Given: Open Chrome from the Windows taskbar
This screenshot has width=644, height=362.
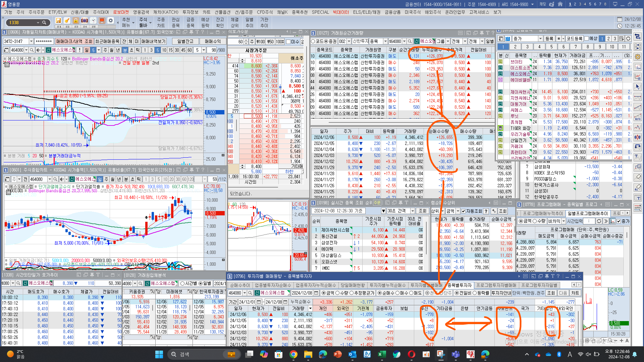Looking at the screenshot, I should click(x=293, y=354).
